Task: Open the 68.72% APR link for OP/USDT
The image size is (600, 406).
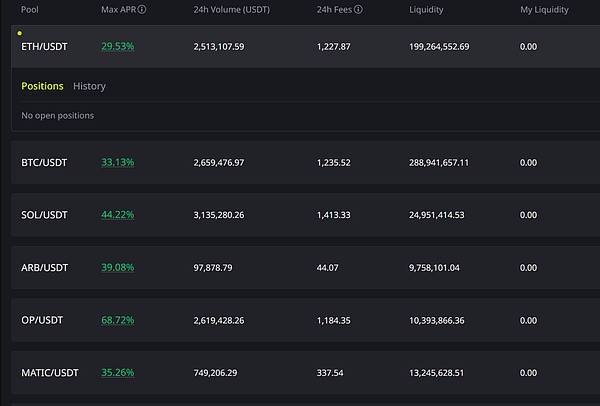Action: tap(118, 320)
